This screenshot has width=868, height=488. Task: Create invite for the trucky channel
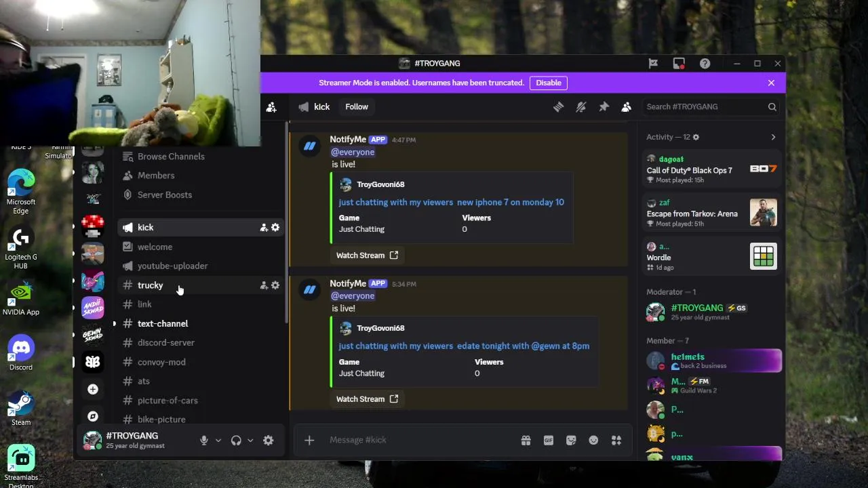coord(264,285)
